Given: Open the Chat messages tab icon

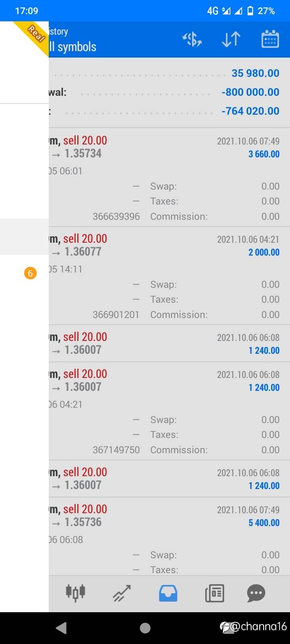Looking at the screenshot, I should coord(256,593).
